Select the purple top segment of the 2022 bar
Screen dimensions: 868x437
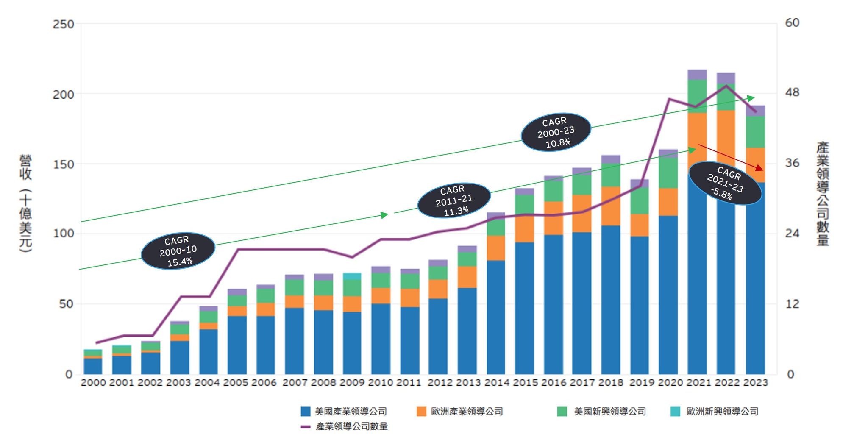point(726,78)
